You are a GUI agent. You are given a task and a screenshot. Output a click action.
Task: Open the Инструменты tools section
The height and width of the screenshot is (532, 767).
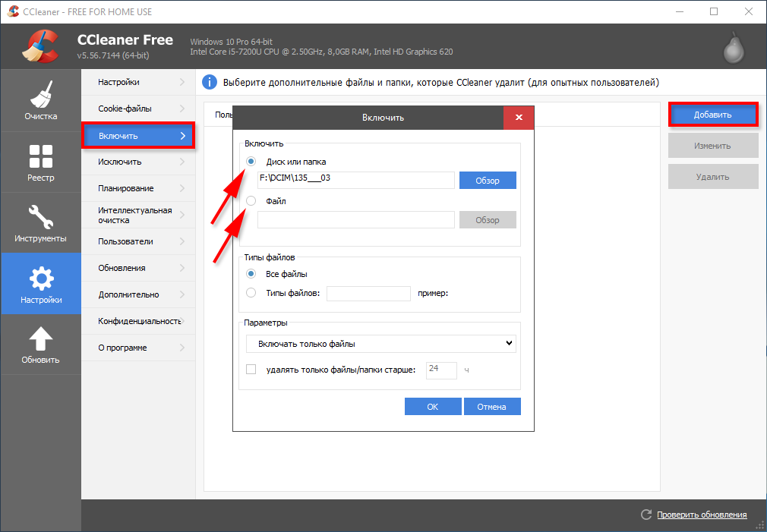(40, 223)
